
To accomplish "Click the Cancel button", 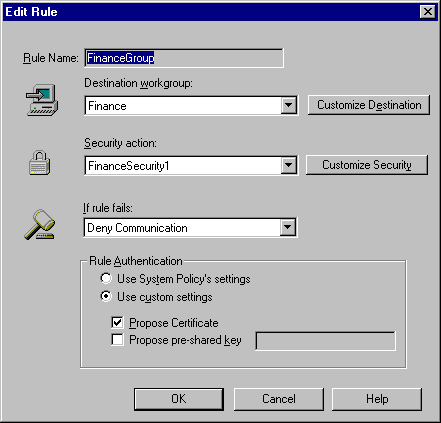I will 279,399.
